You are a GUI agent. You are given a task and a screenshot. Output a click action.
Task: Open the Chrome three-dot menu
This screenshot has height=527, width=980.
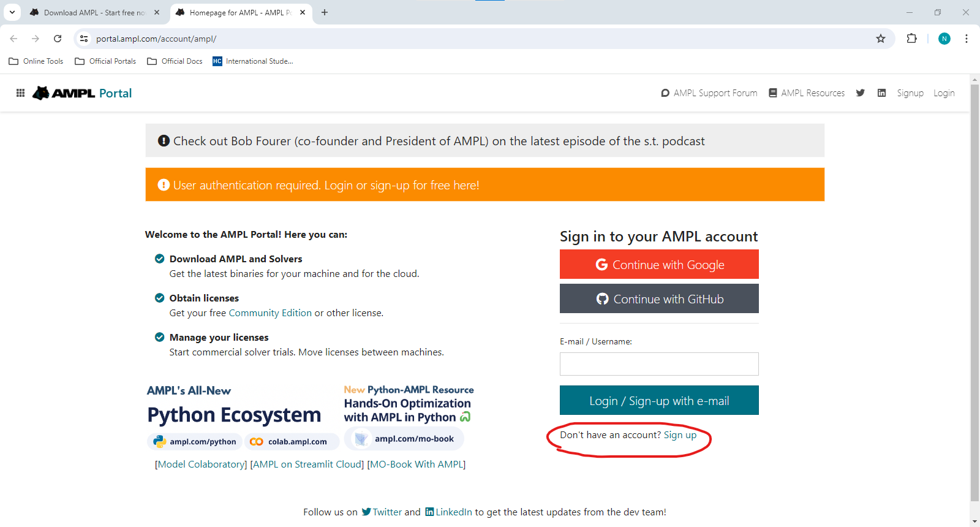(x=967, y=39)
